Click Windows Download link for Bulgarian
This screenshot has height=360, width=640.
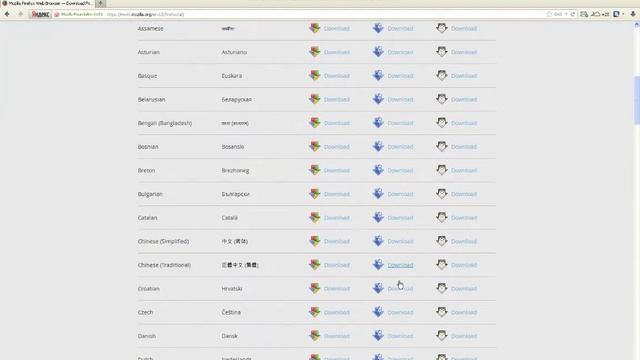[337, 194]
